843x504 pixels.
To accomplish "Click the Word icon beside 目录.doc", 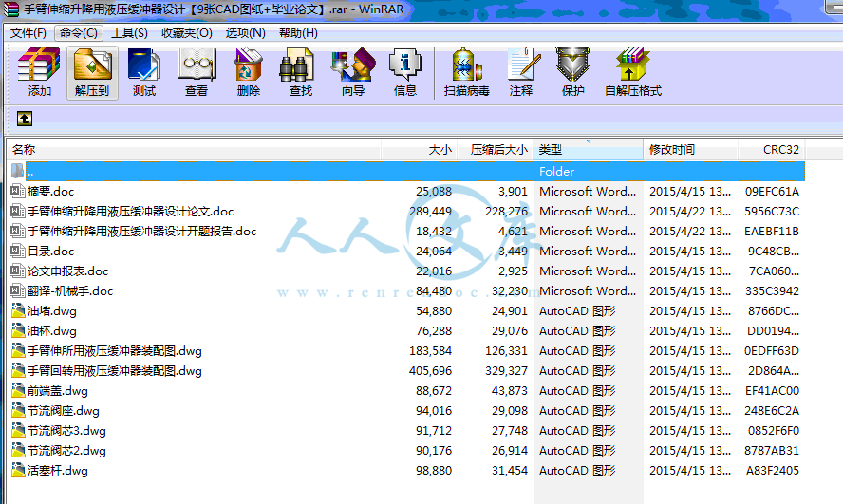I will (x=18, y=251).
